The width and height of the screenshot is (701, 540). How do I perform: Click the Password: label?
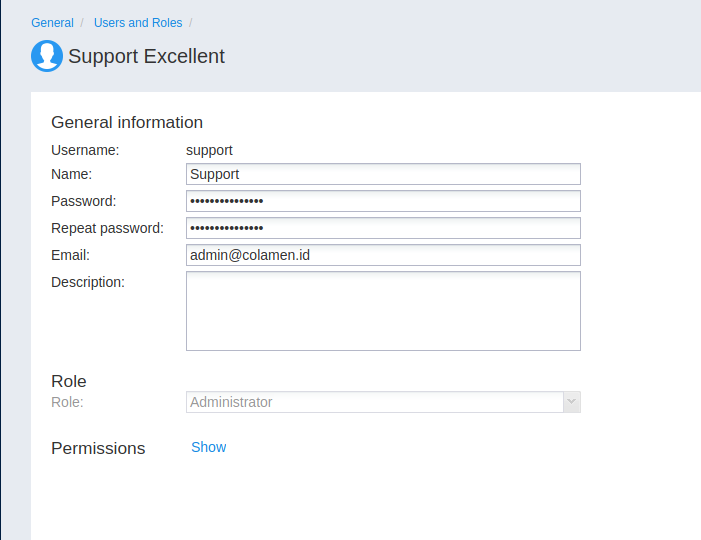click(x=84, y=201)
